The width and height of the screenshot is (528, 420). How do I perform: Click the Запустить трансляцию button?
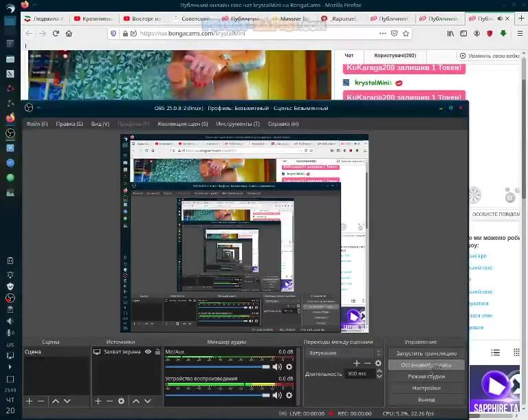point(426,353)
